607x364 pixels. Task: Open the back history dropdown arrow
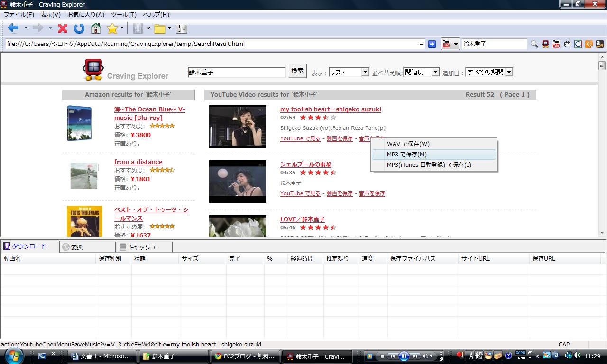pos(26,28)
